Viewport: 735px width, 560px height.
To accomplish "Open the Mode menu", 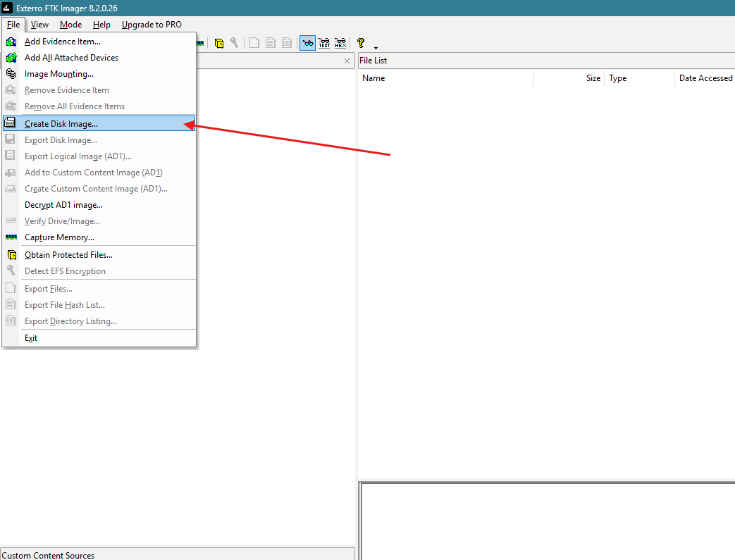I will (x=70, y=25).
